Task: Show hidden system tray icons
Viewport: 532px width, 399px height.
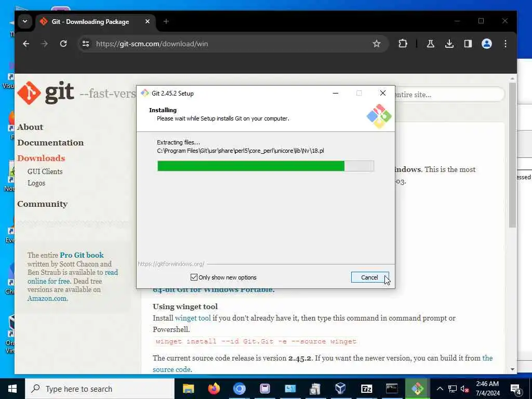Action: 440,389
